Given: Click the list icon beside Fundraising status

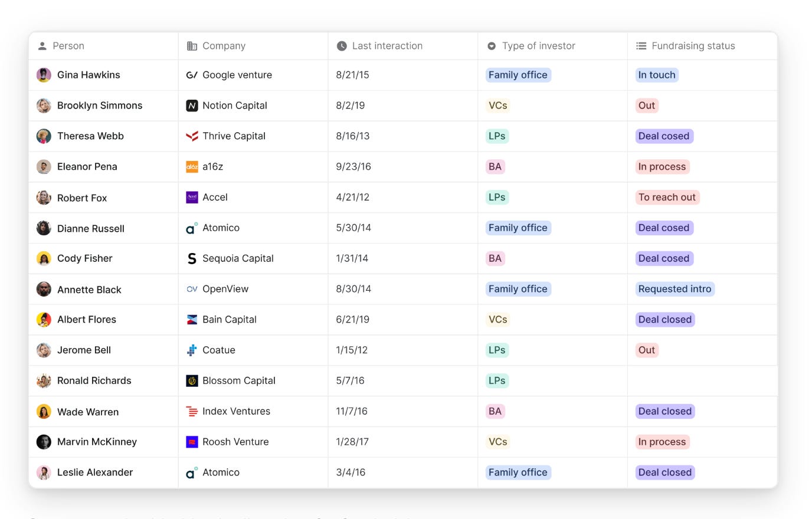Looking at the screenshot, I should coord(641,46).
